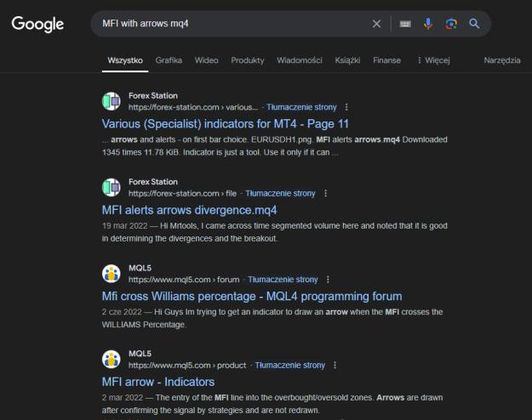Image resolution: width=532 pixels, height=420 pixels.
Task: Start voice search with the microphone icon
Action: [428, 24]
